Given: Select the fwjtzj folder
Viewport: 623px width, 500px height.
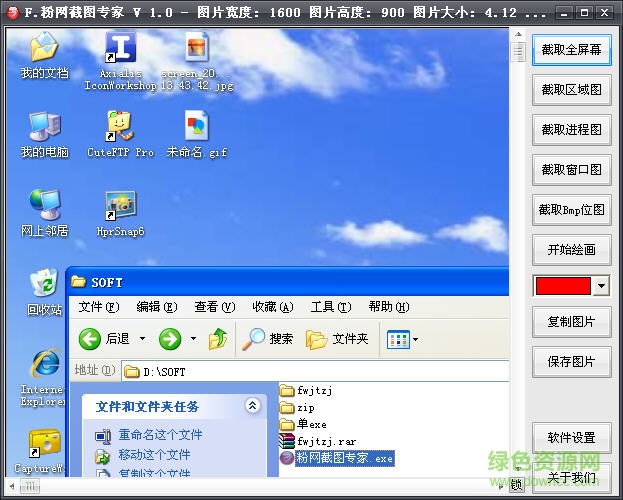Looking at the screenshot, I should 306,391.
